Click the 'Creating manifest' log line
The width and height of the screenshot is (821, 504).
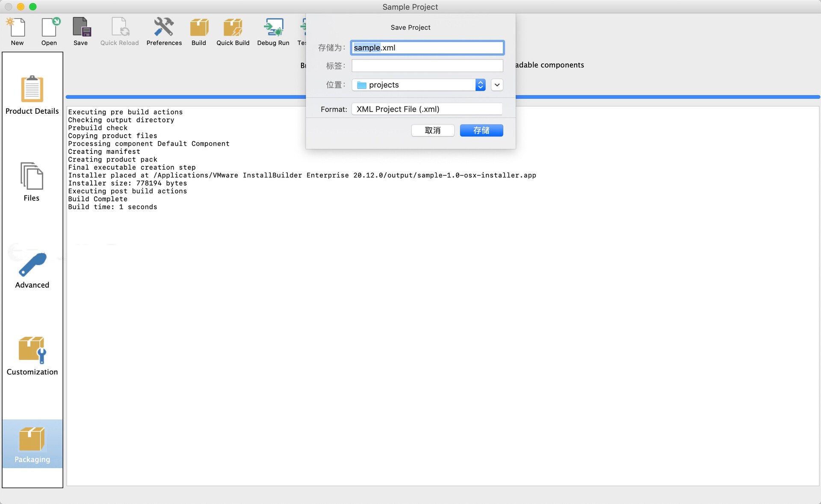(x=104, y=151)
